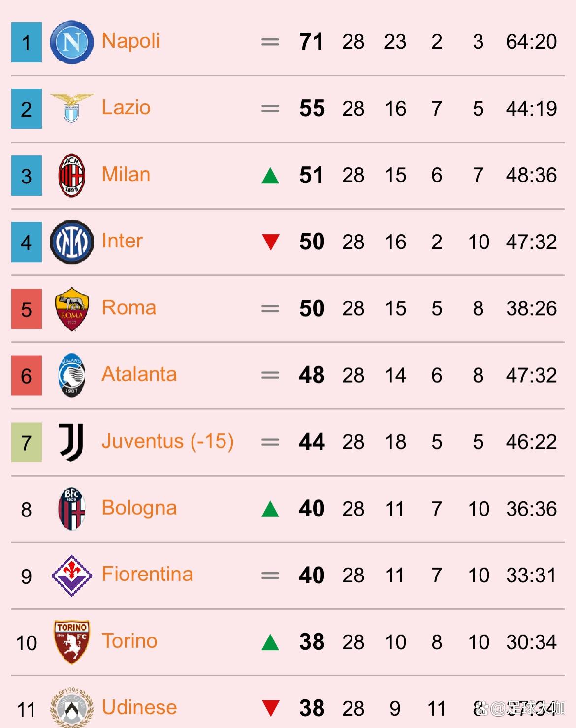Click Lazio's 55 points value
The width and height of the screenshot is (576, 728).
[x=312, y=109]
